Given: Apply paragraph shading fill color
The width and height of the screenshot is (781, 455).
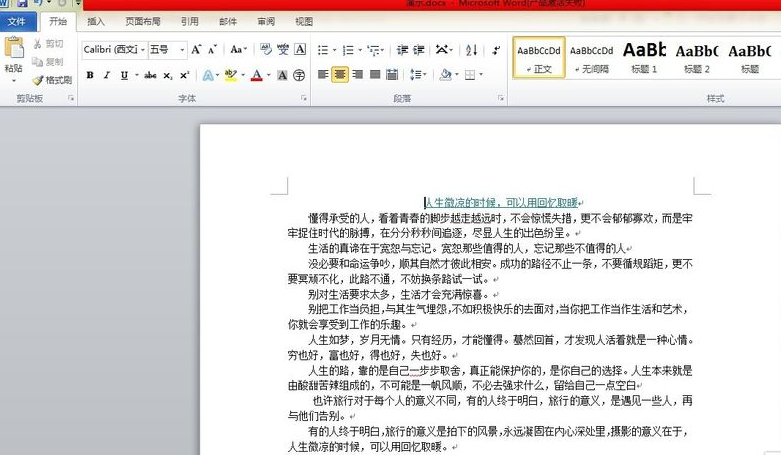Looking at the screenshot, I should tap(445, 75).
